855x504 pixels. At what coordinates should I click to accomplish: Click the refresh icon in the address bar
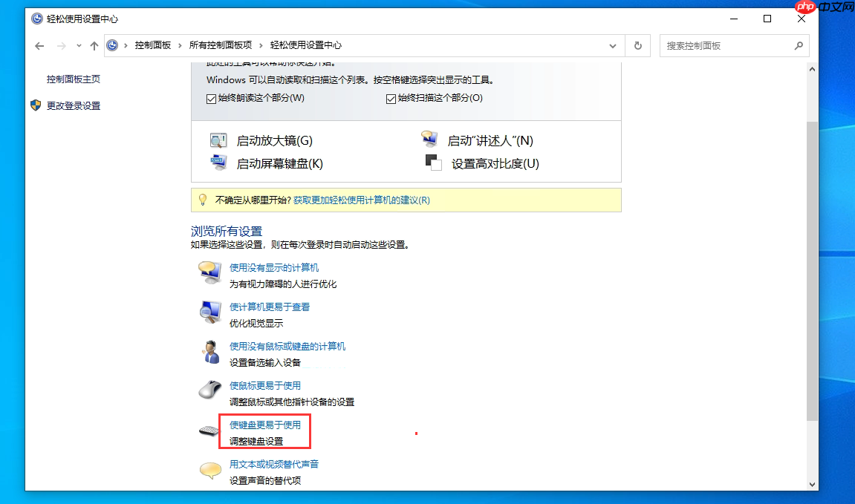tap(637, 45)
